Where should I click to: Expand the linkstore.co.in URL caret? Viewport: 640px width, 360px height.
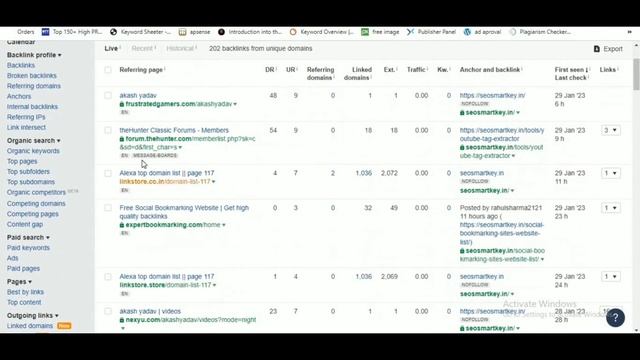213,182
